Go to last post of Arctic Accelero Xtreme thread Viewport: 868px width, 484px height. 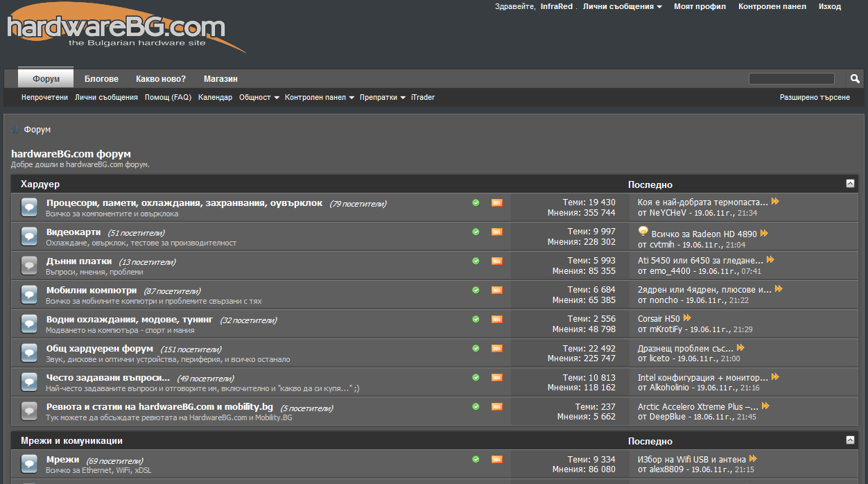tap(765, 406)
